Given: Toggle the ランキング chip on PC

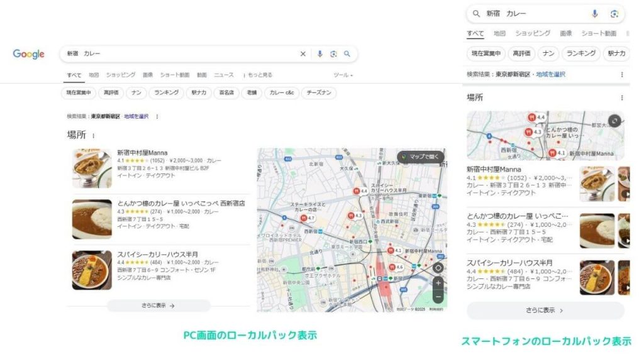Looking at the screenshot, I should tap(166, 93).
